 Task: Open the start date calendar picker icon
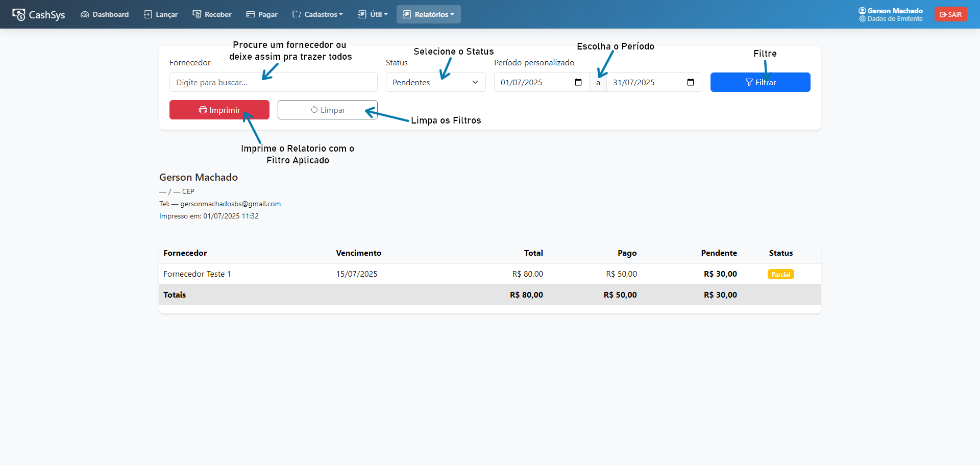coord(578,82)
